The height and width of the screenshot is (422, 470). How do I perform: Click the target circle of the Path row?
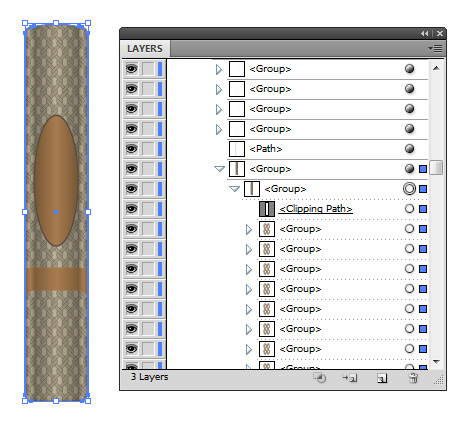pyautogui.click(x=409, y=149)
